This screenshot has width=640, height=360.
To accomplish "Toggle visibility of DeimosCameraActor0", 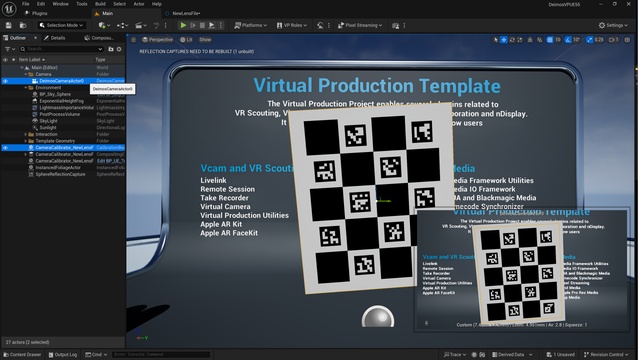I will click(x=5, y=81).
